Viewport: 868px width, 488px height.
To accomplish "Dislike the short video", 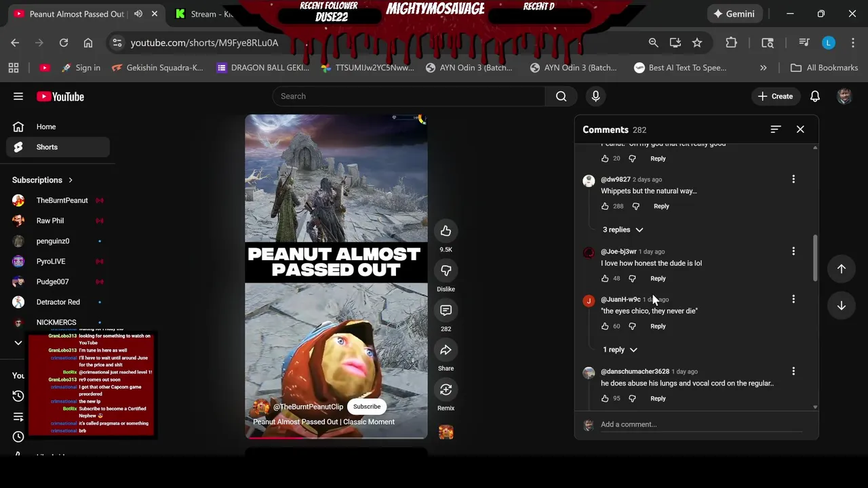I will [446, 270].
